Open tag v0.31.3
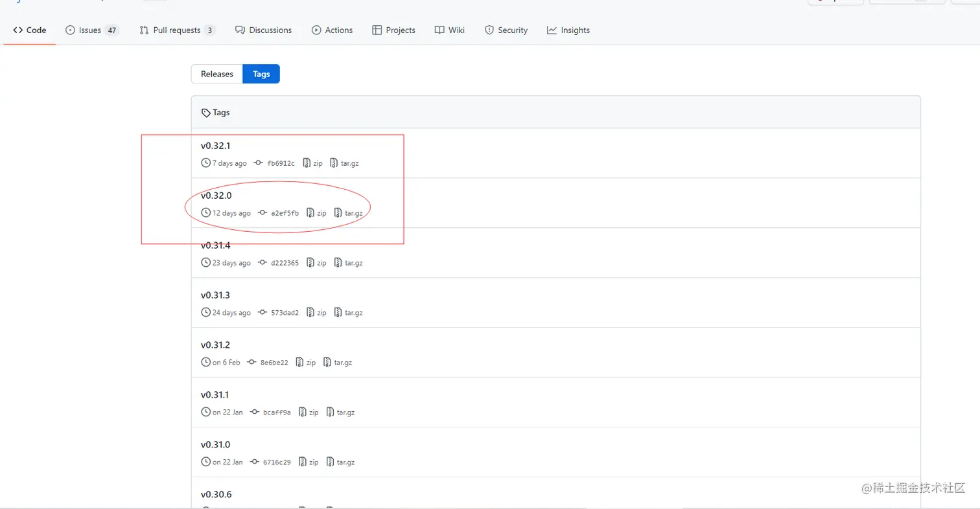The image size is (980, 509). tap(215, 295)
